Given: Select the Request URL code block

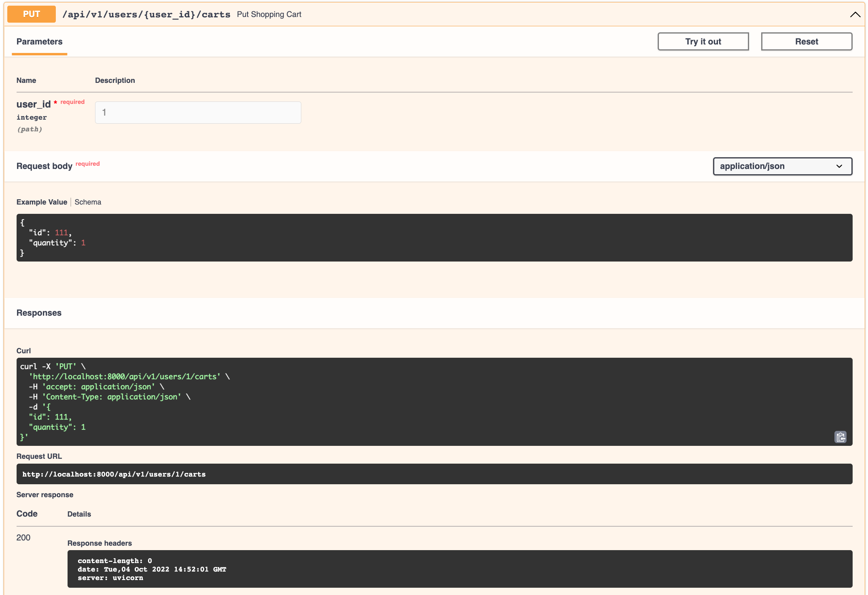Looking at the screenshot, I should point(434,474).
